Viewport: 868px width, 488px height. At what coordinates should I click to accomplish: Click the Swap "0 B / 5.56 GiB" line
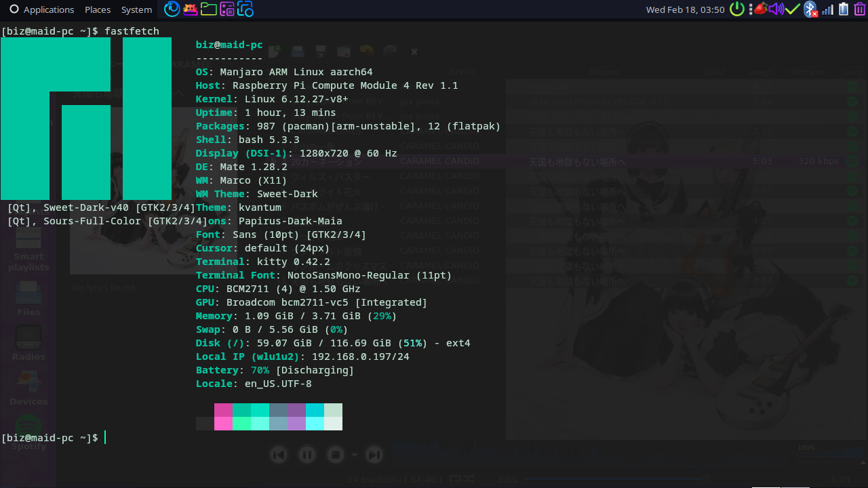point(272,329)
